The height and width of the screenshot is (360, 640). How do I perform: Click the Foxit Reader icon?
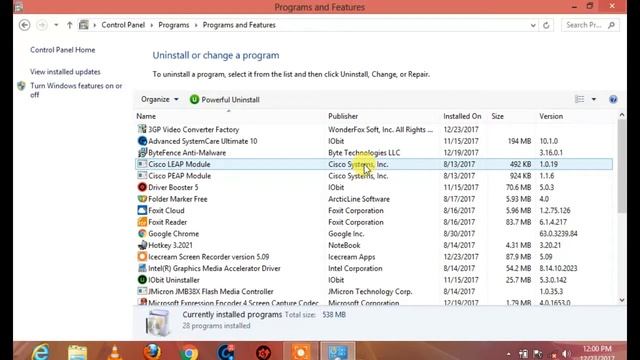142,222
